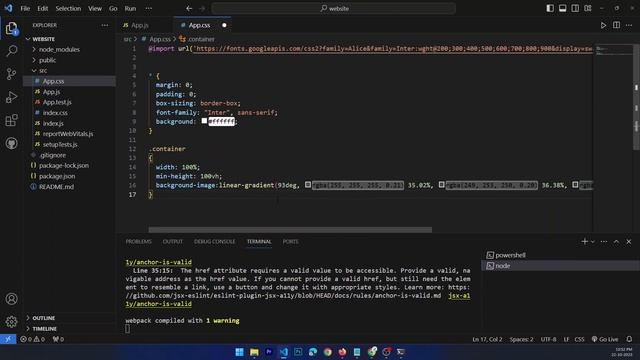640x360 pixels.
Task: Click the UTF-8 encoding indicator
Action: click(x=548, y=339)
